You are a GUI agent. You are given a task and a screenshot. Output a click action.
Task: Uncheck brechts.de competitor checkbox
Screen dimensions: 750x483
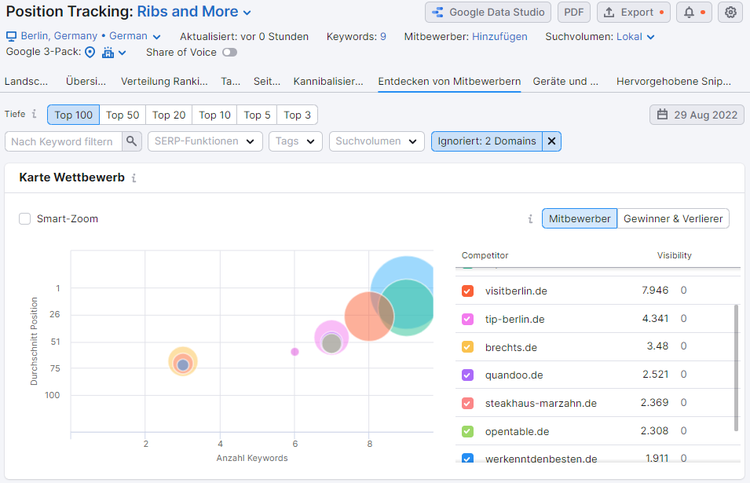pos(467,347)
